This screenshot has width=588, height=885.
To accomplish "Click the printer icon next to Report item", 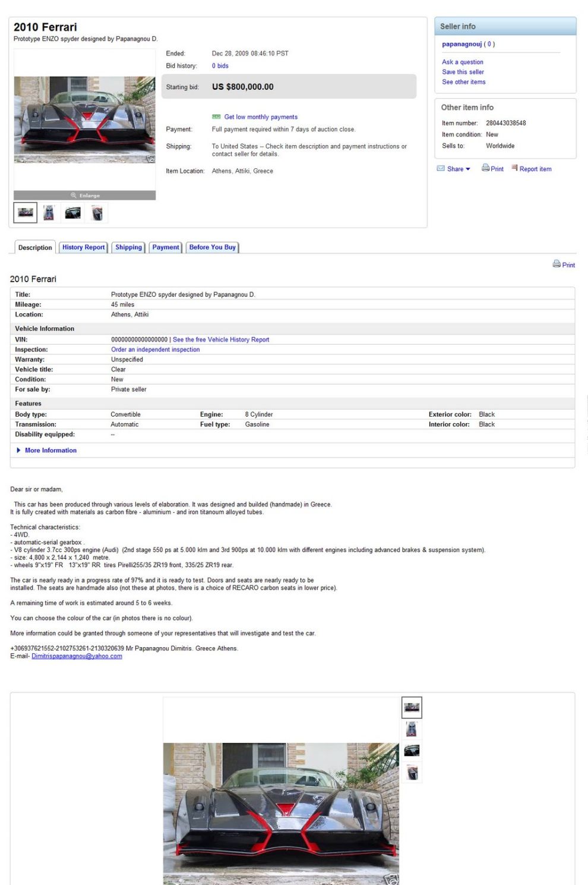I will pyautogui.click(x=485, y=168).
